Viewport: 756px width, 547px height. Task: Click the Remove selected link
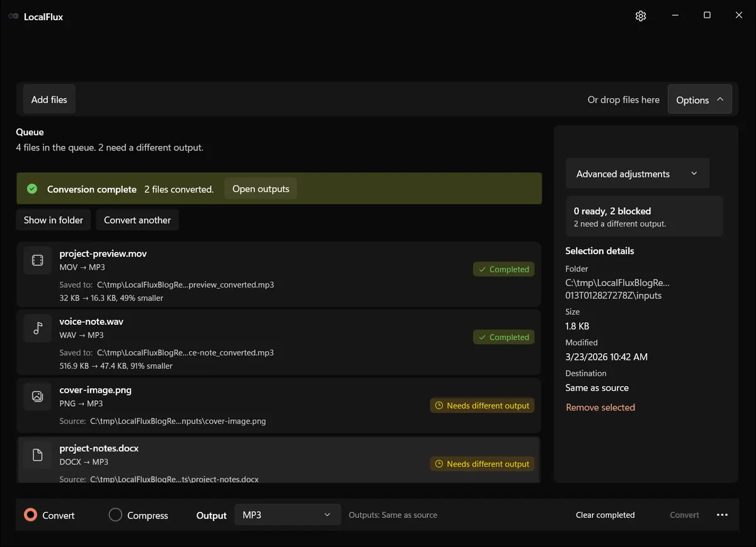[x=600, y=407]
